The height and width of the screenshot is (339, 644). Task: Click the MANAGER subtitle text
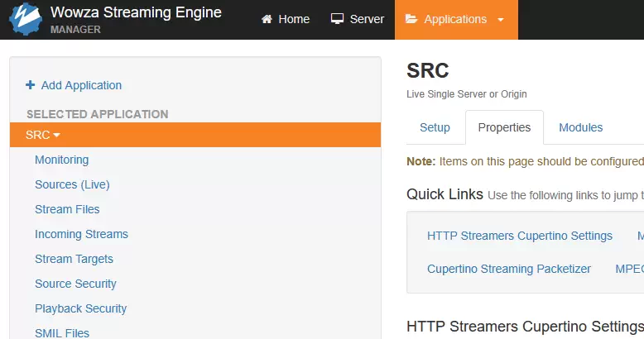pos(75,30)
